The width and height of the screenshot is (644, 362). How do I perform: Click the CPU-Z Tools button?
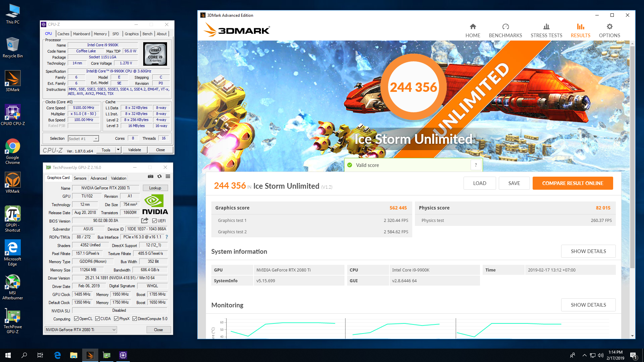click(x=106, y=150)
